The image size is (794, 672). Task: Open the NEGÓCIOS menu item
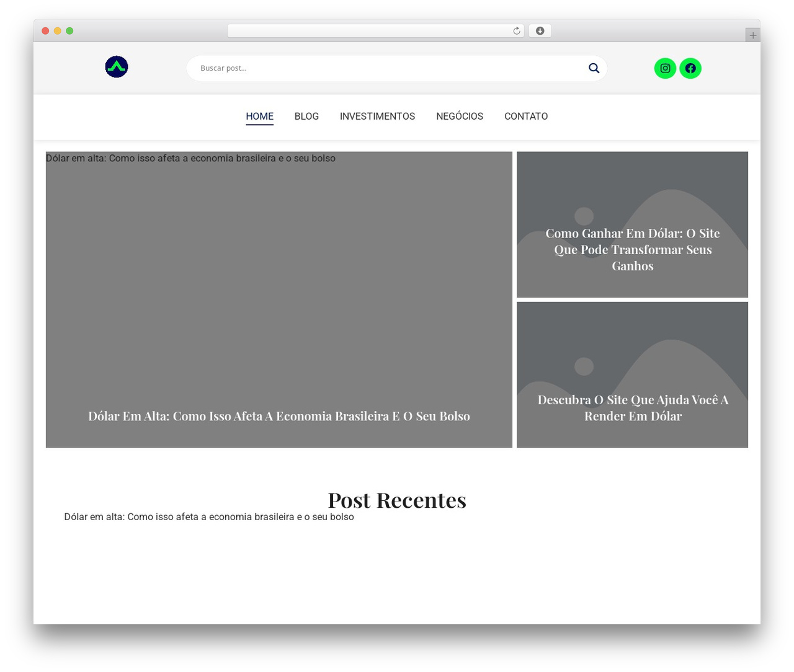tap(460, 117)
